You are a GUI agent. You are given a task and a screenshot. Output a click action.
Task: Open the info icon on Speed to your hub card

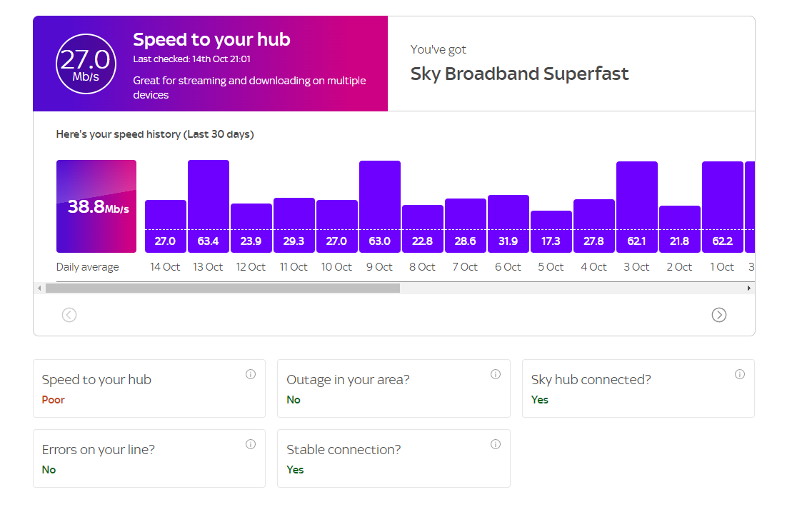pyautogui.click(x=251, y=373)
